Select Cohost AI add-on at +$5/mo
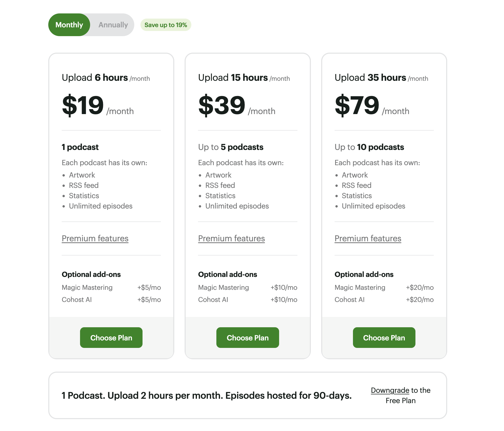 [77, 300]
